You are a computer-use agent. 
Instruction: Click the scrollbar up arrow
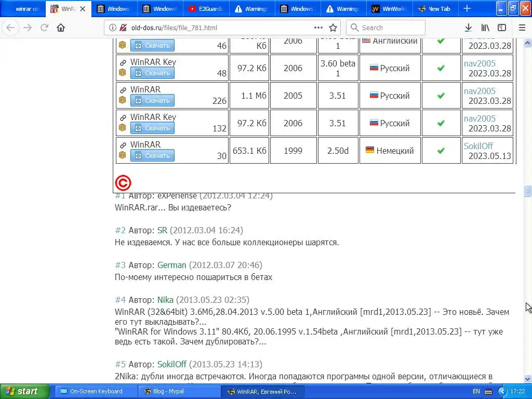[x=527, y=43]
